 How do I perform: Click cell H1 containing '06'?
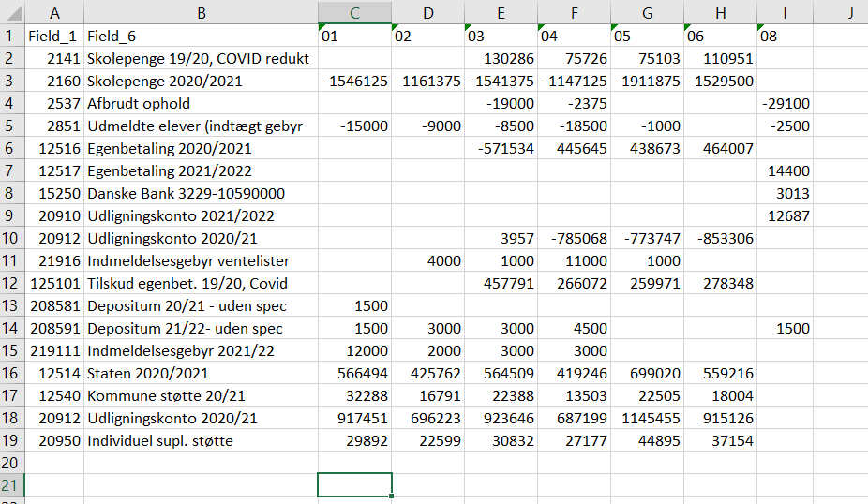pos(720,36)
